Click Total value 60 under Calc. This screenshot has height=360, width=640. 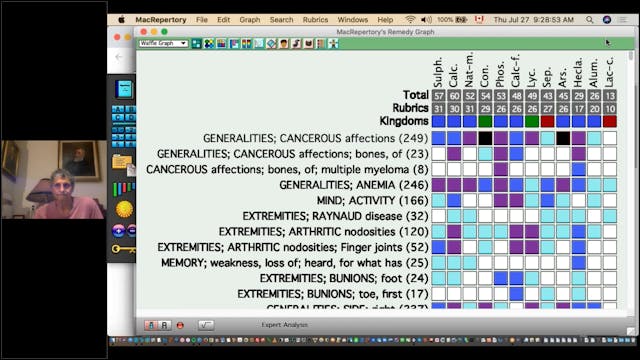click(x=454, y=96)
